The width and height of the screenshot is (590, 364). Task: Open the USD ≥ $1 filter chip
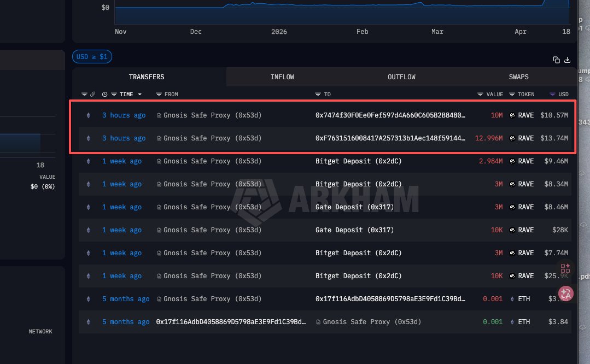[x=92, y=57]
